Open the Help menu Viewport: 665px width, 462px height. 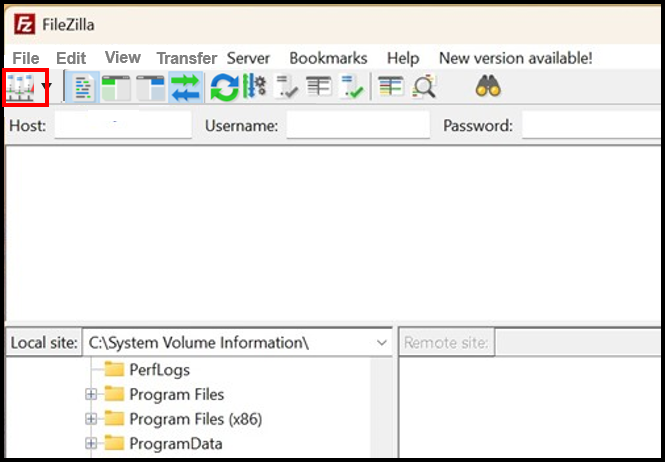tap(403, 58)
